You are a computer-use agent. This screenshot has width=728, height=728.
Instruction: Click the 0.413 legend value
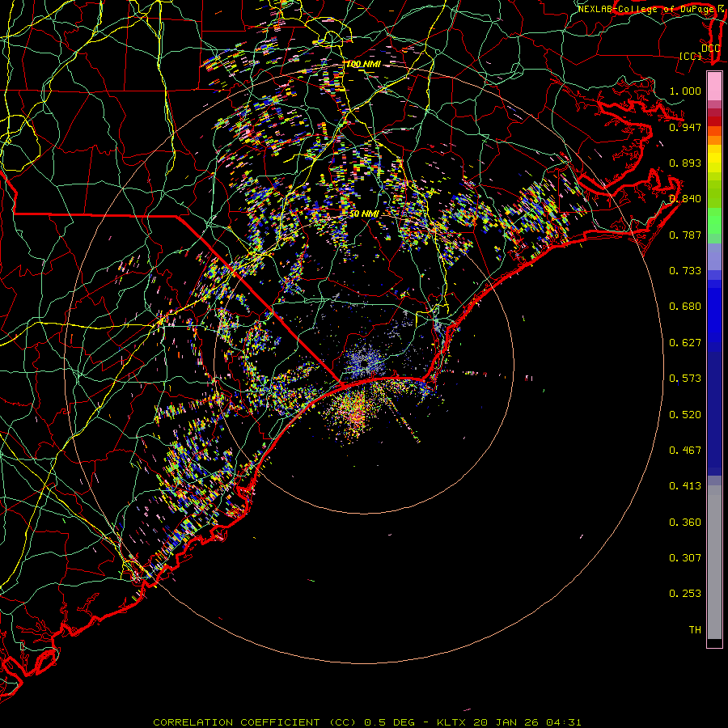click(685, 486)
